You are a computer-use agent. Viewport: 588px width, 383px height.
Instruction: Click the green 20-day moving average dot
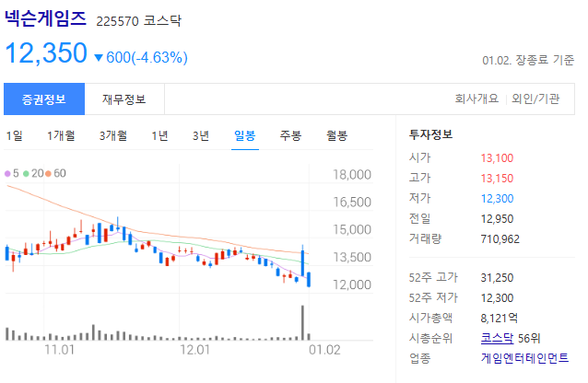point(26,173)
